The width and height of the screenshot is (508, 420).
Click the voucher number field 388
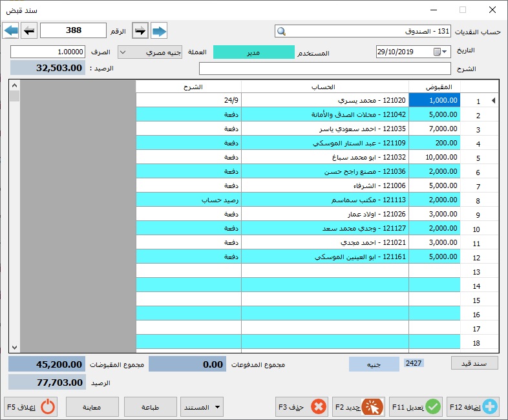click(x=74, y=30)
